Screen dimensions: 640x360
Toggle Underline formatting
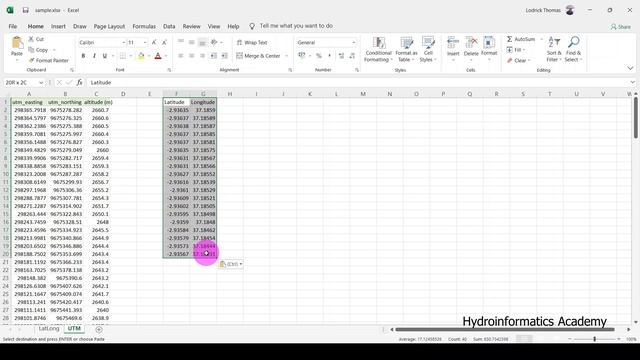coord(104,56)
